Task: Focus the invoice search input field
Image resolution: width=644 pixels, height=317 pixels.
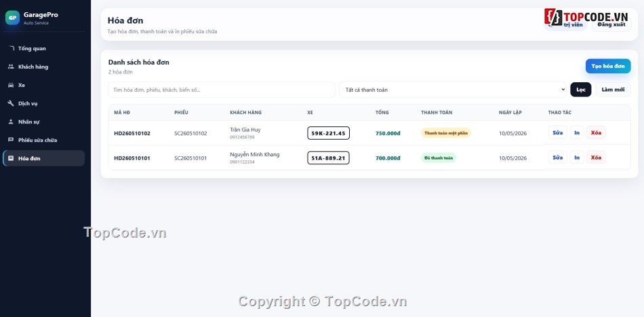Action: point(222,90)
